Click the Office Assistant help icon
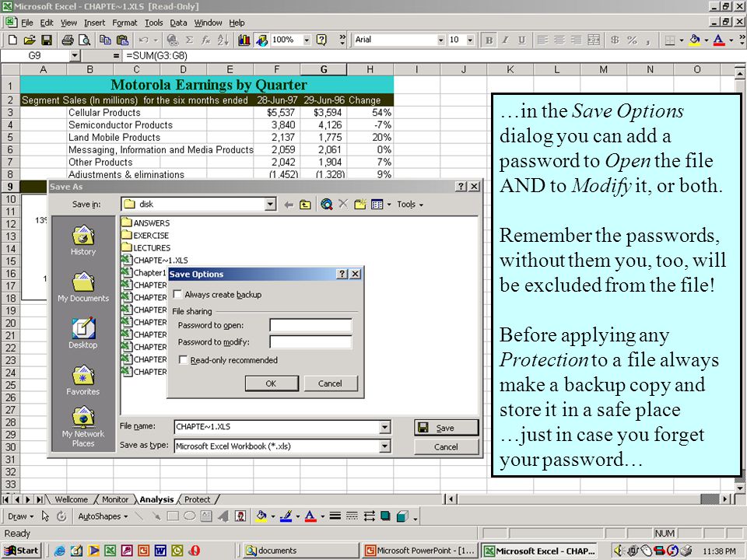 tap(321, 40)
